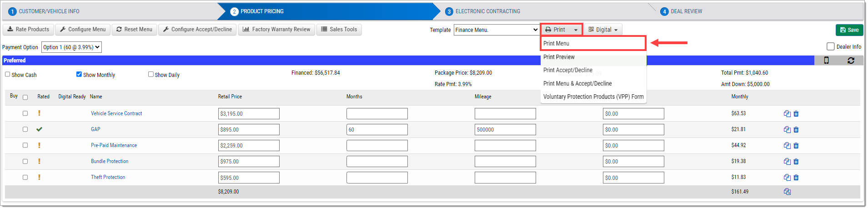
Task: Click GAP Months field showing 60
Action: tap(377, 130)
